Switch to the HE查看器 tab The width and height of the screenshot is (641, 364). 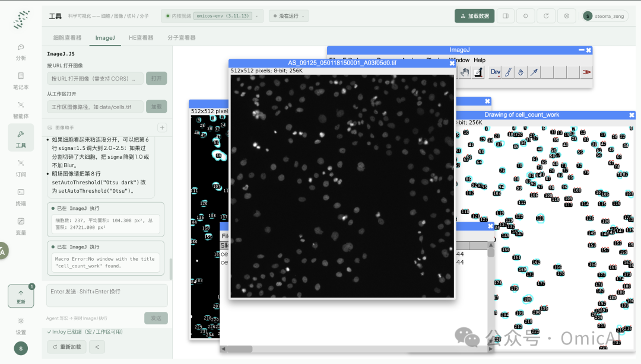[141, 37]
